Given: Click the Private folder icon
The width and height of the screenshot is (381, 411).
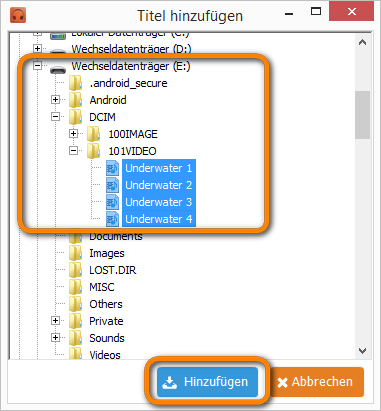Looking at the screenshot, I should tap(76, 321).
